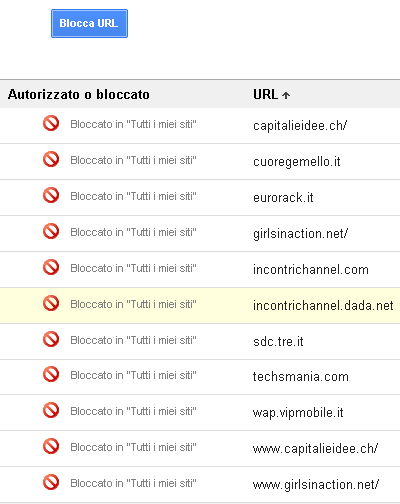Select the wap.vipmobile.it URL text

click(298, 413)
